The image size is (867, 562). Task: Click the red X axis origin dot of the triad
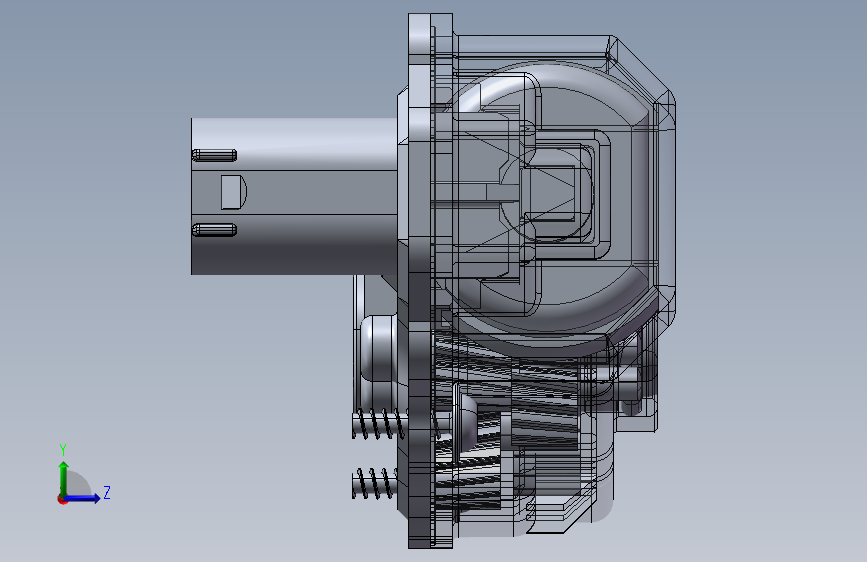point(62,500)
